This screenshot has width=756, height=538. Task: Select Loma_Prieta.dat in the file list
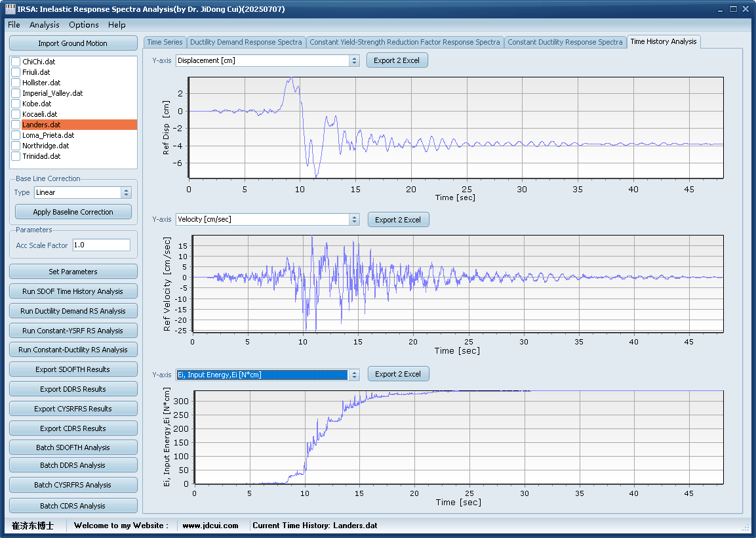(49, 135)
